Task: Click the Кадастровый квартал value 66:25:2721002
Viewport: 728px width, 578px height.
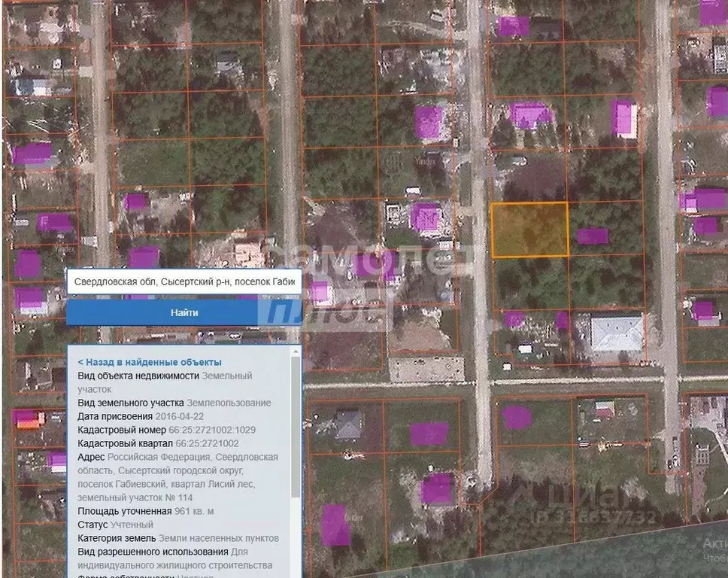Action: coord(207,443)
